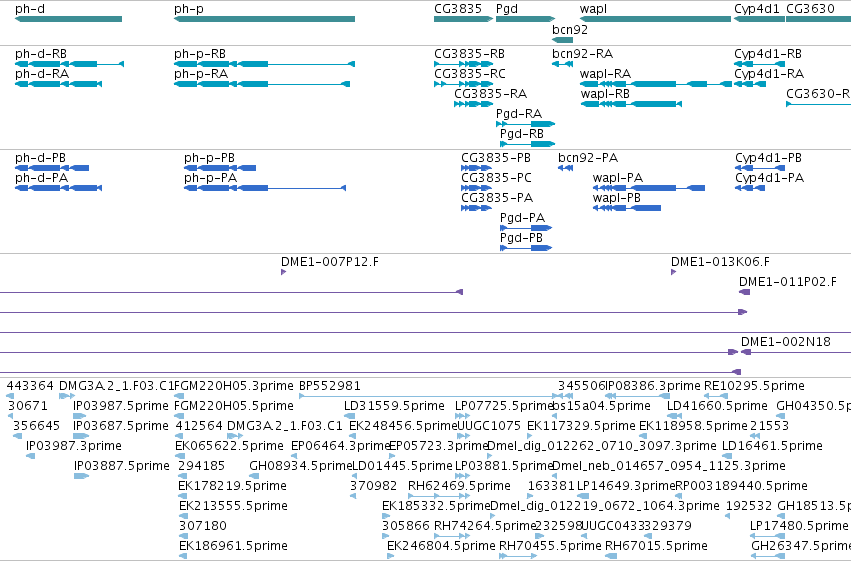Screen dimensions: 851x561
Task: Select the Pgd-RB transcript glyph
Action: point(528,144)
